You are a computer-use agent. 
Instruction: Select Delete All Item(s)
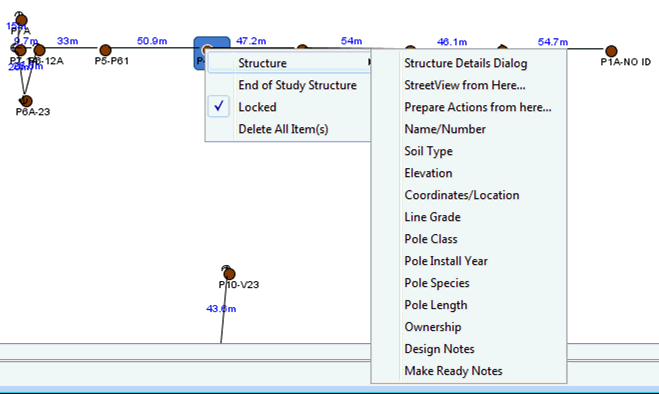pyautogui.click(x=283, y=129)
